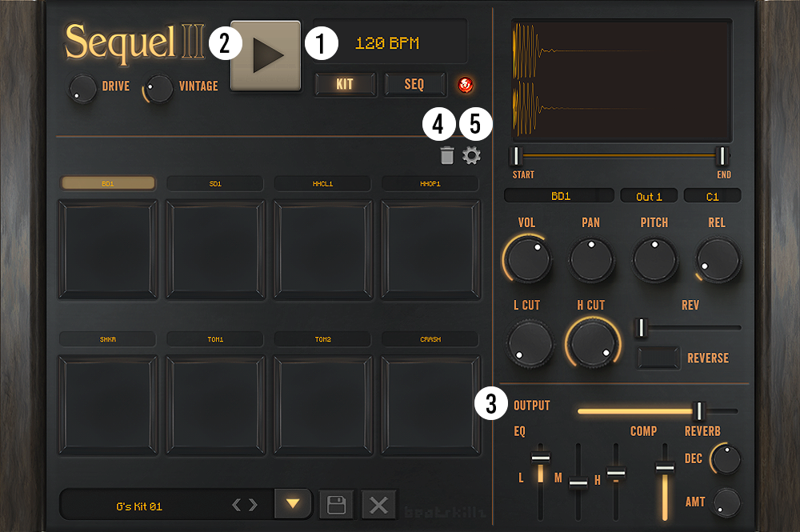
Task: Click the X button beside save icon
Action: coord(379,505)
